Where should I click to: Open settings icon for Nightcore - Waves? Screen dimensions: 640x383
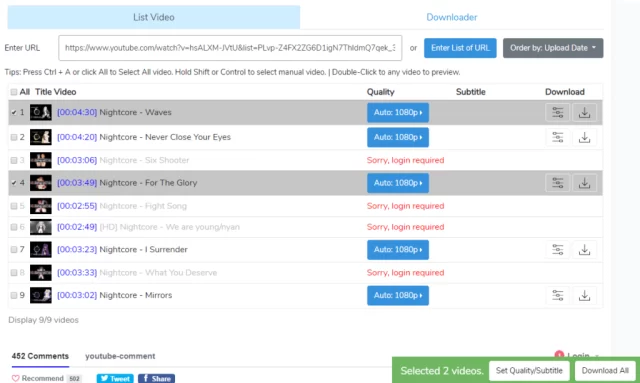(558, 112)
